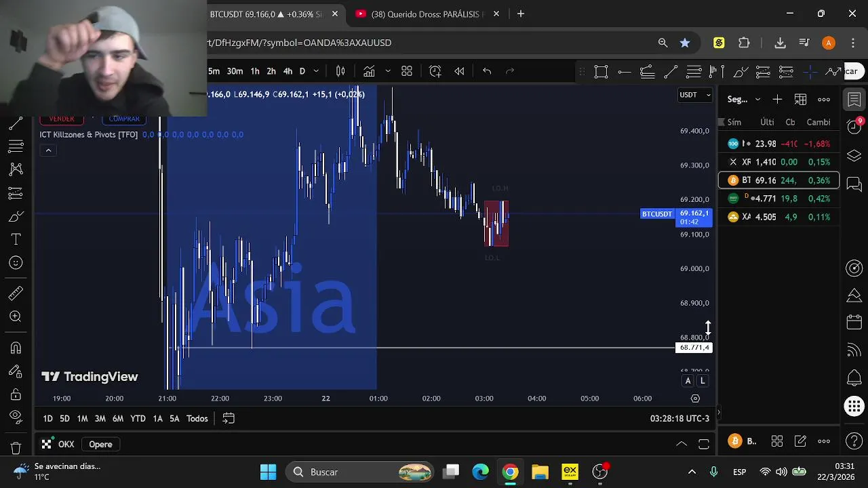Select the ruler Measure tool
This screenshot has width=868, height=488.
(16, 293)
